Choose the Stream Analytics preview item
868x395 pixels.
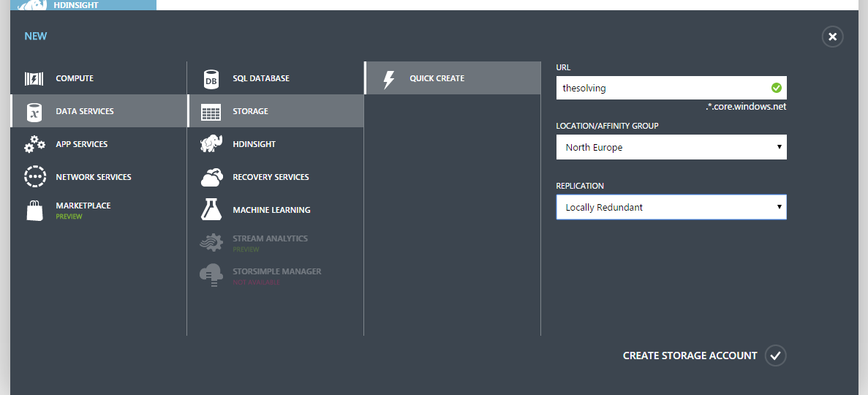coord(276,243)
